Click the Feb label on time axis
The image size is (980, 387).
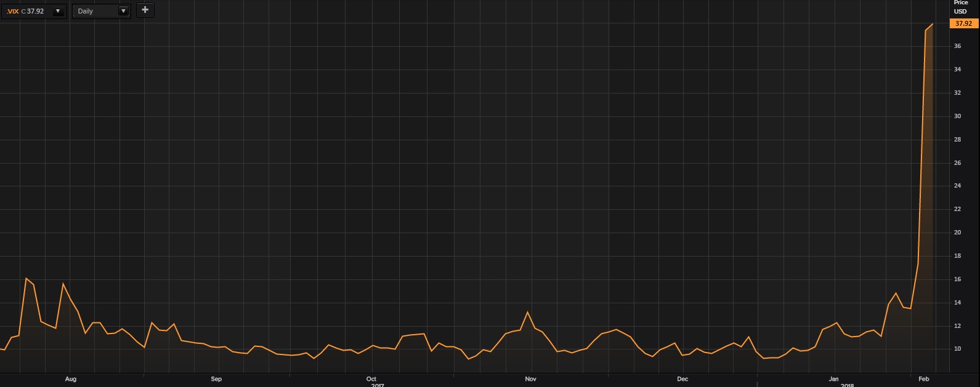tap(923, 379)
